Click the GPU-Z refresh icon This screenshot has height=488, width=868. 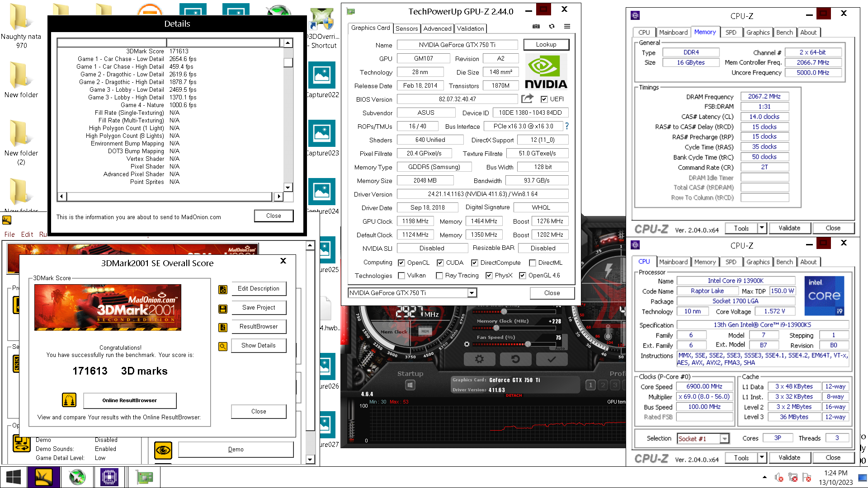[552, 27]
